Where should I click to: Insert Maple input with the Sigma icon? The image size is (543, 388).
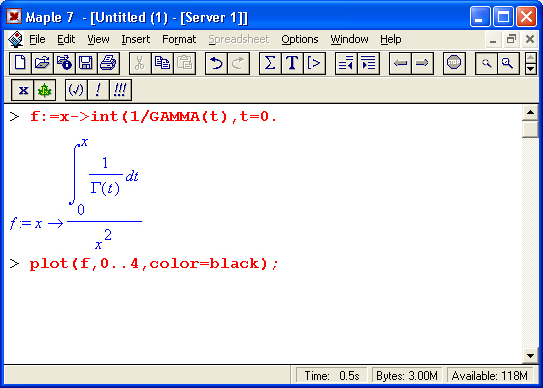[270, 63]
